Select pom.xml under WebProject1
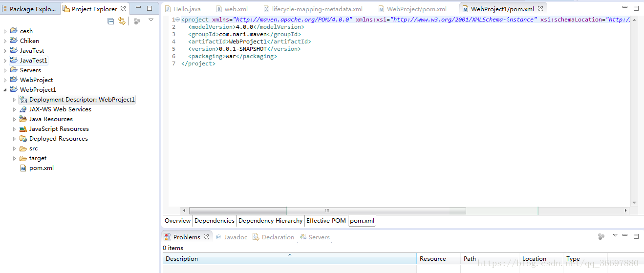This screenshot has width=644, height=273. point(42,168)
